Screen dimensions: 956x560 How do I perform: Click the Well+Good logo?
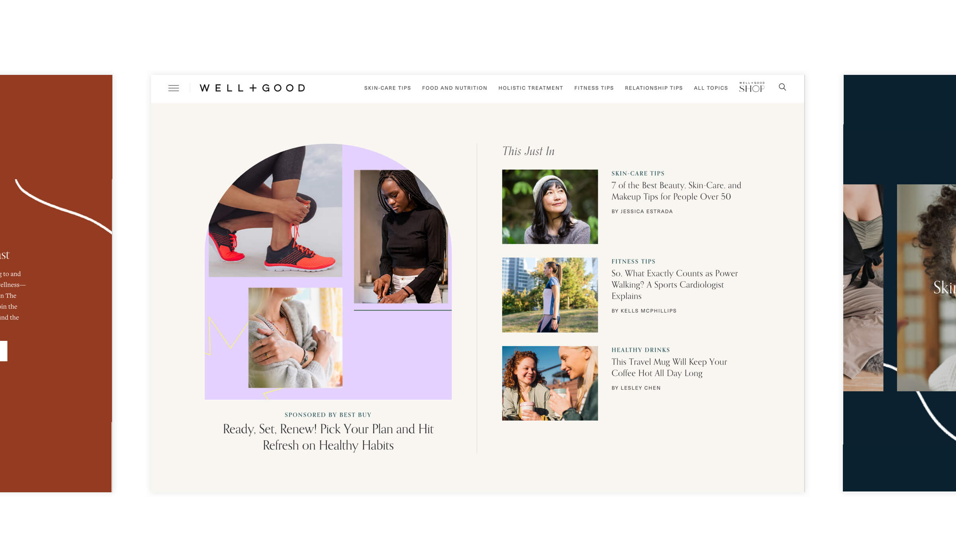point(252,88)
